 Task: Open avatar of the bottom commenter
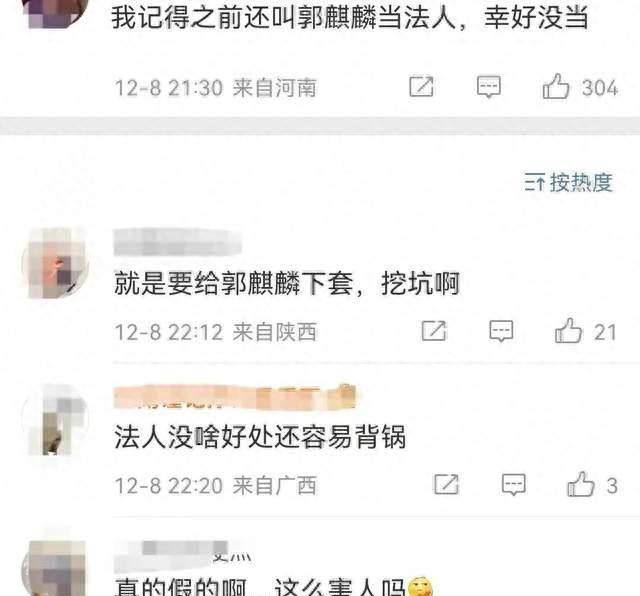tap(56, 568)
